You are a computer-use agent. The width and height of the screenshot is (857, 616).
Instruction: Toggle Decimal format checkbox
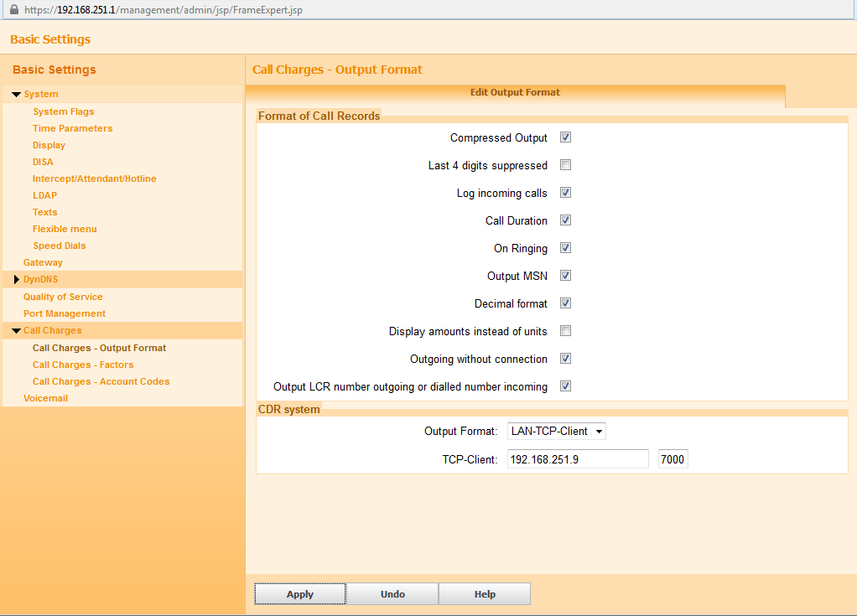566,303
